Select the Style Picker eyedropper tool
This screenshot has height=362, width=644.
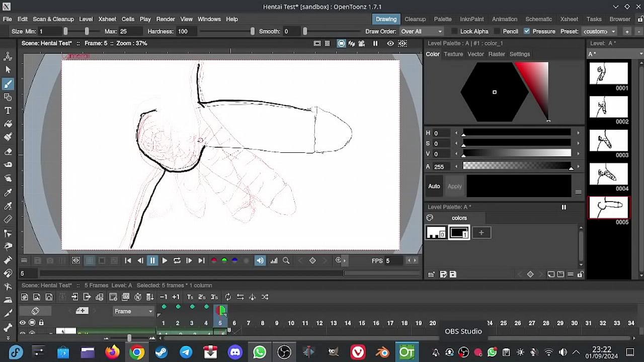[8, 192]
